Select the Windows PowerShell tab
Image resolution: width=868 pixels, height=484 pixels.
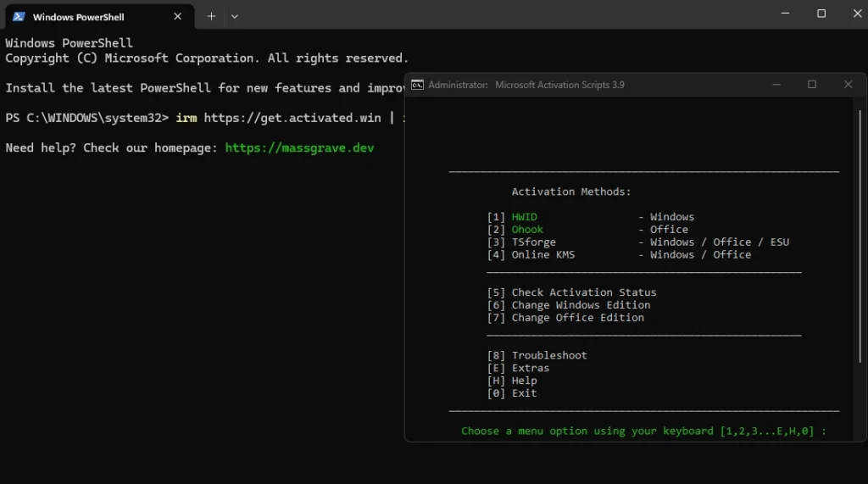click(100, 17)
